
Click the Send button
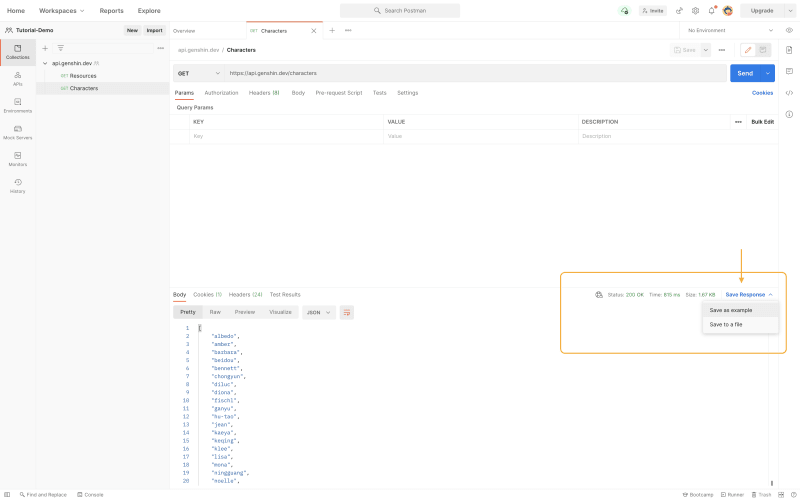[x=745, y=73]
